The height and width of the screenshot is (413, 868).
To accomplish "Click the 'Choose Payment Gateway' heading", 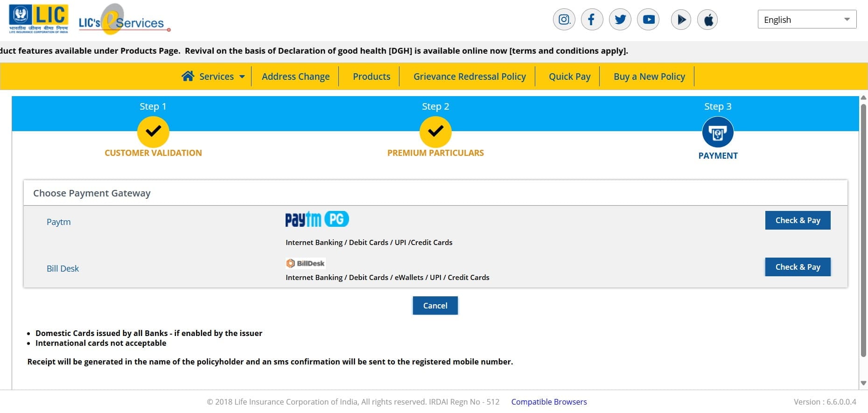I will click(x=92, y=193).
